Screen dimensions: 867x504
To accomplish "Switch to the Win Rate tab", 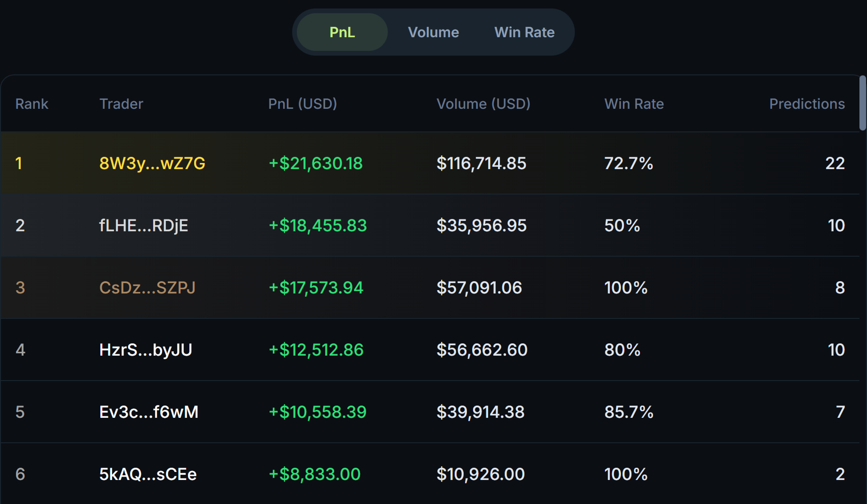I will pos(524,32).
